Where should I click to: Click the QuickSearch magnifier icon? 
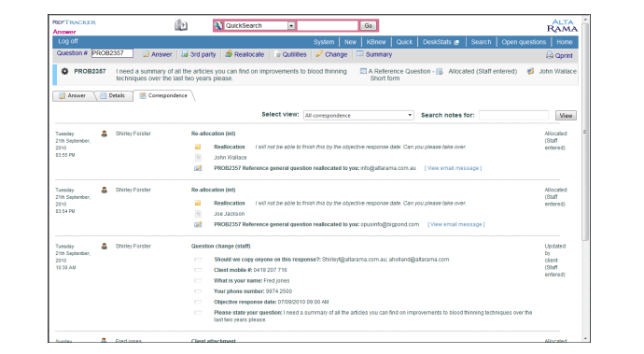point(218,25)
